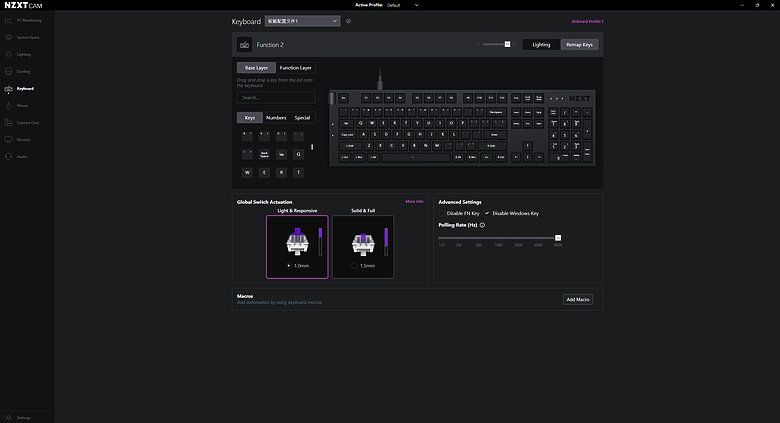Viewport: 780px width, 423px height.
Task: Select the 1.0mm actuation radio button
Action: coord(289,266)
